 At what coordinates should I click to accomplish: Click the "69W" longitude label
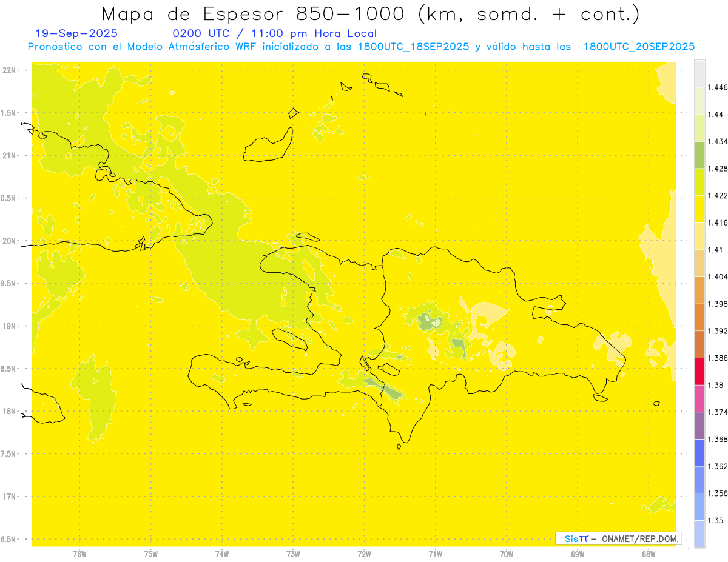pyautogui.click(x=578, y=554)
